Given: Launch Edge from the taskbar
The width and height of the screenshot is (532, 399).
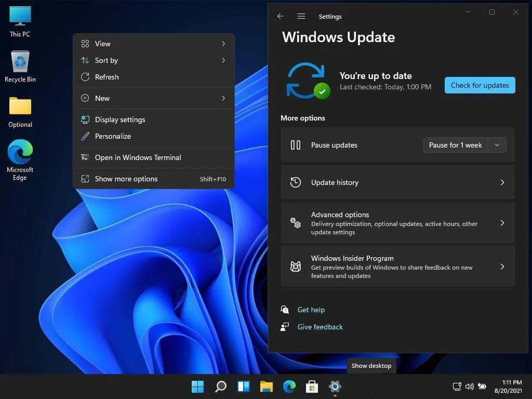Looking at the screenshot, I should 289,387.
